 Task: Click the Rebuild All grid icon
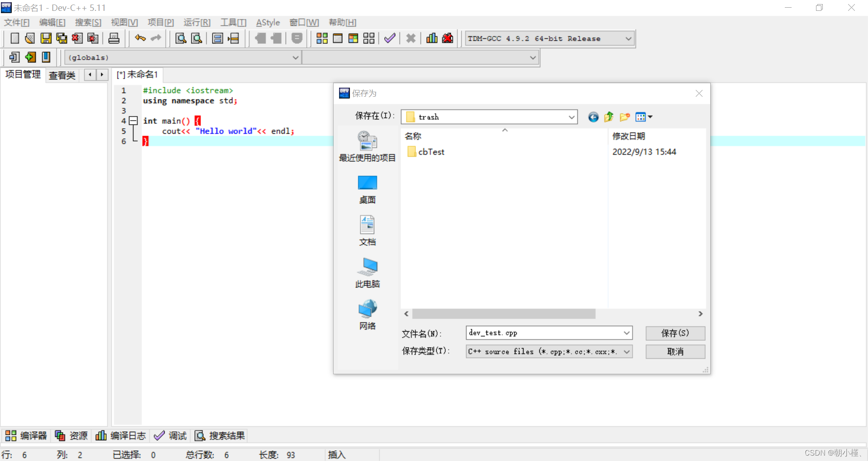369,38
